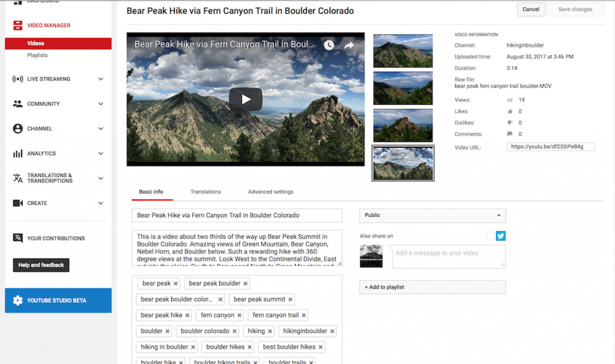Click the Video URL field
Viewport: 615px width, 364px height.
(x=551, y=147)
